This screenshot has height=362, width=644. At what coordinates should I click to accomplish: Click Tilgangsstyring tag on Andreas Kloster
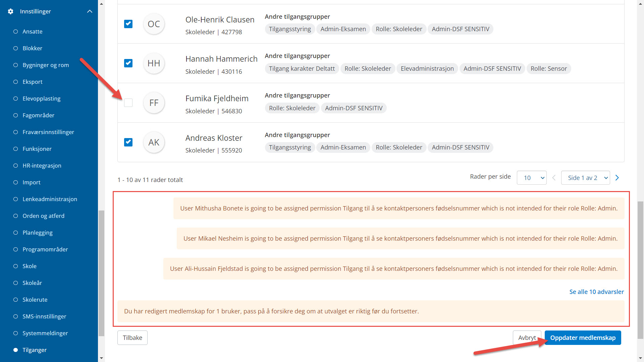[290, 147]
